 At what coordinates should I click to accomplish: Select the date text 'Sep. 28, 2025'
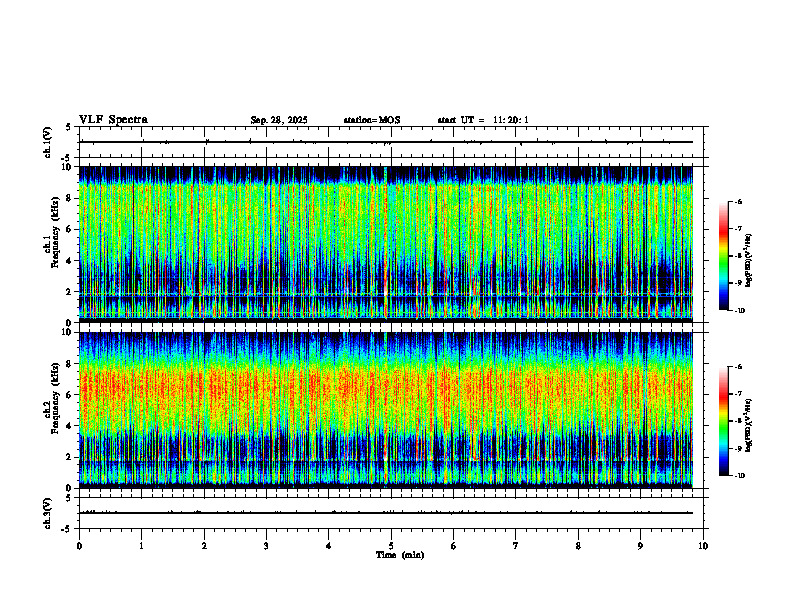(279, 120)
